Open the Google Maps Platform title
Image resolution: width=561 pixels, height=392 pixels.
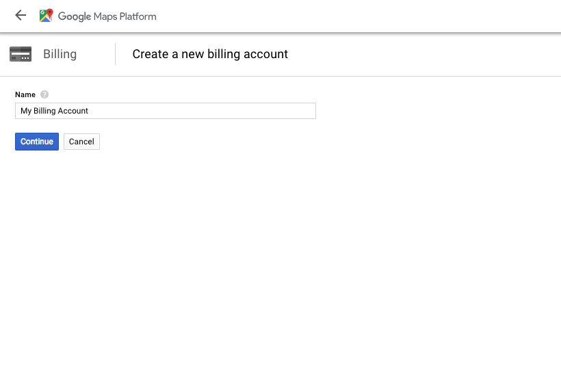[x=107, y=16]
